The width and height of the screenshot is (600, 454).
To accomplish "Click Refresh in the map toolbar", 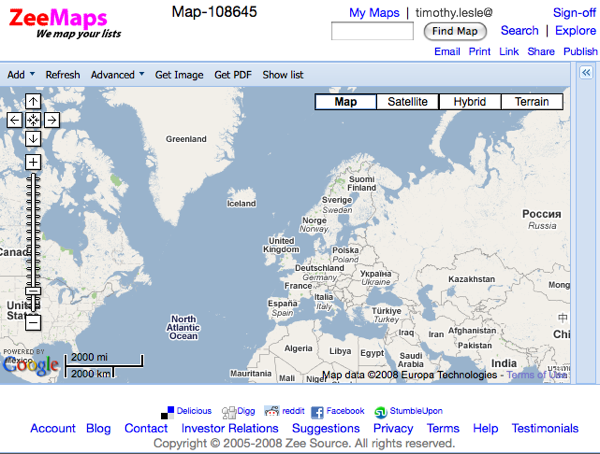I will click(63, 75).
